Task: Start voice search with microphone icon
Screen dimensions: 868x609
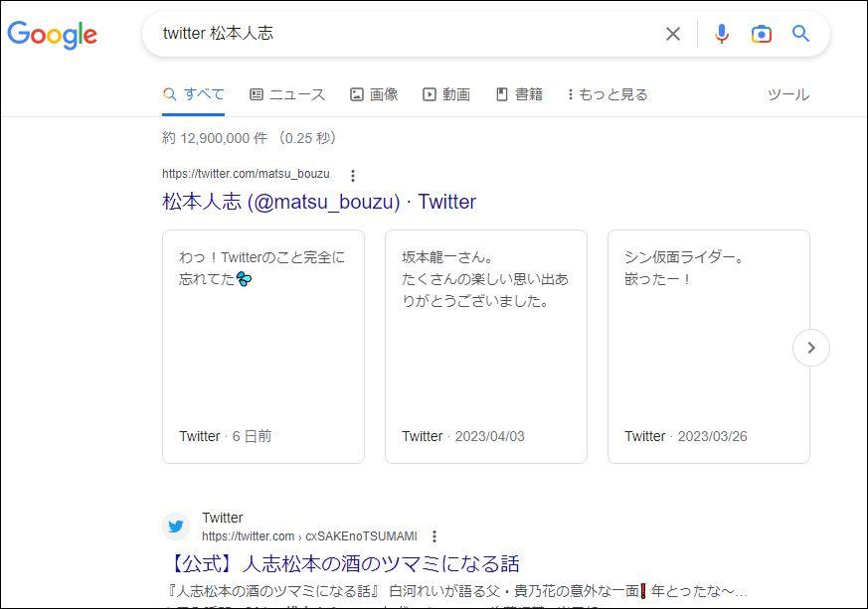Action: click(721, 34)
